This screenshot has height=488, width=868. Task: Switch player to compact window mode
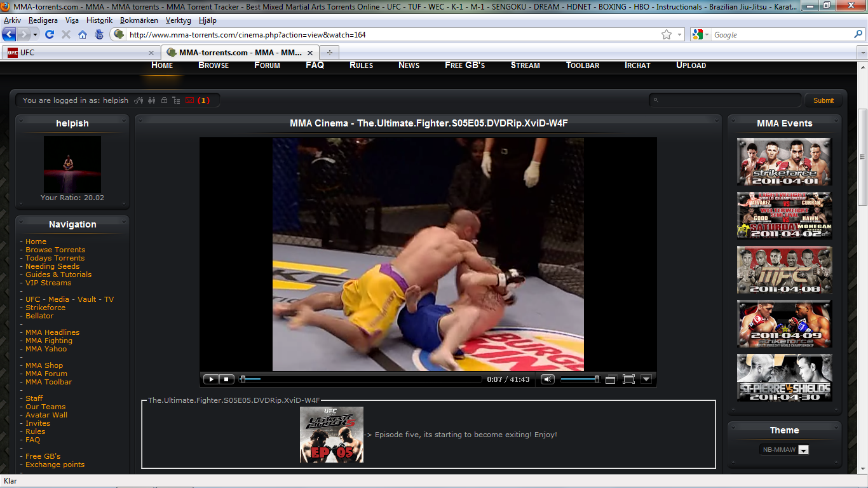click(x=610, y=379)
